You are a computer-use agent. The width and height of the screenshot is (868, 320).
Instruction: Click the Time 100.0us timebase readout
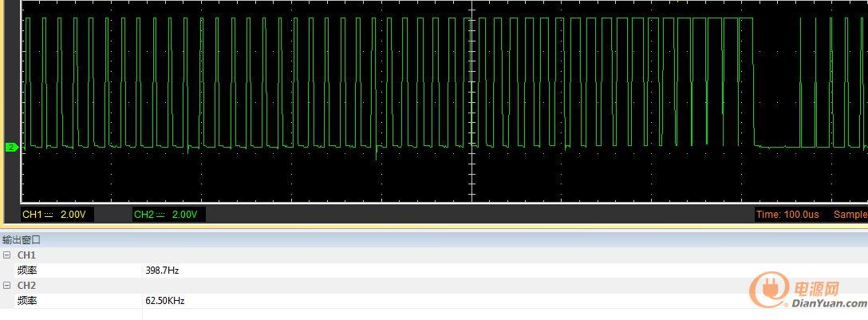(787, 215)
